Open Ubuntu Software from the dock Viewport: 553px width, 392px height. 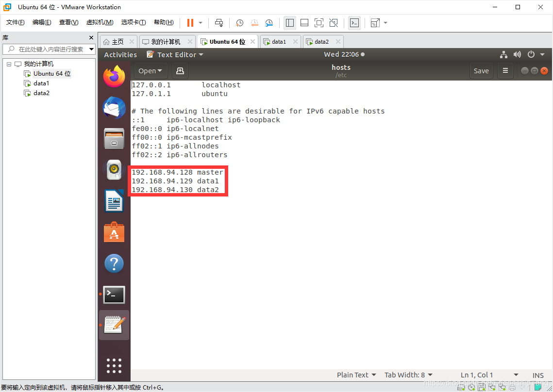click(x=114, y=232)
